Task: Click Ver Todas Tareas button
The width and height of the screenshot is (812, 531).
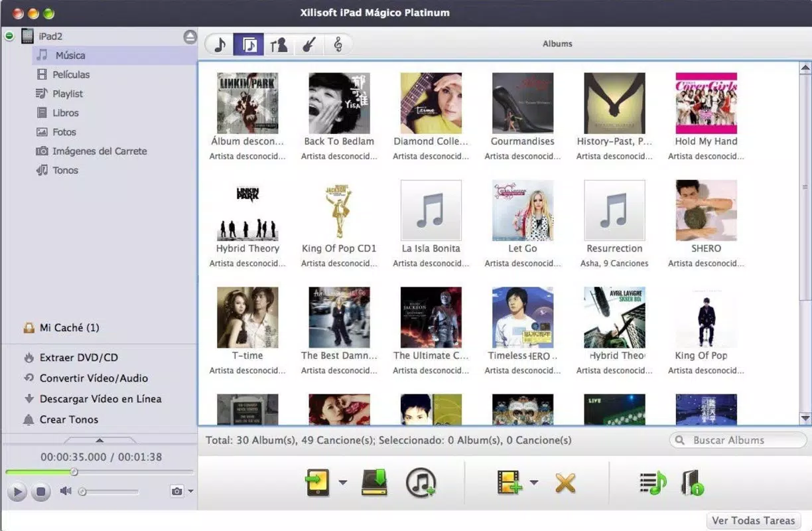Action: (x=753, y=521)
